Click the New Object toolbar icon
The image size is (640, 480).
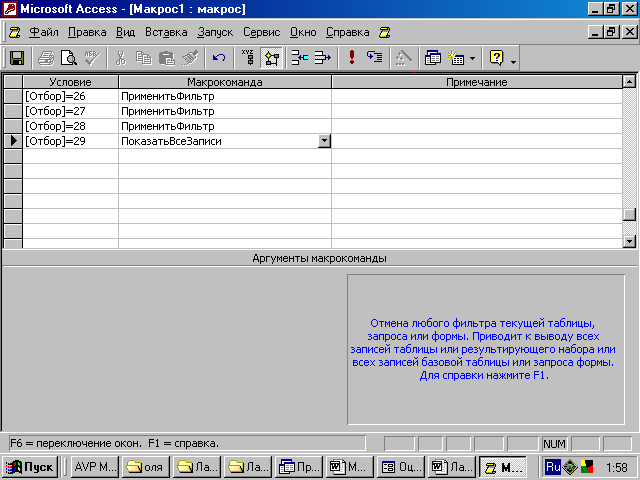point(456,58)
